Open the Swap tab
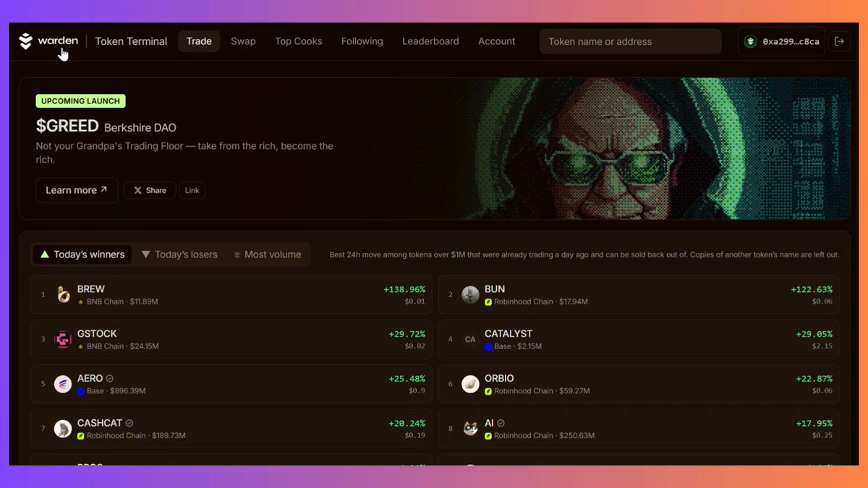The image size is (868, 488). pos(243,41)
